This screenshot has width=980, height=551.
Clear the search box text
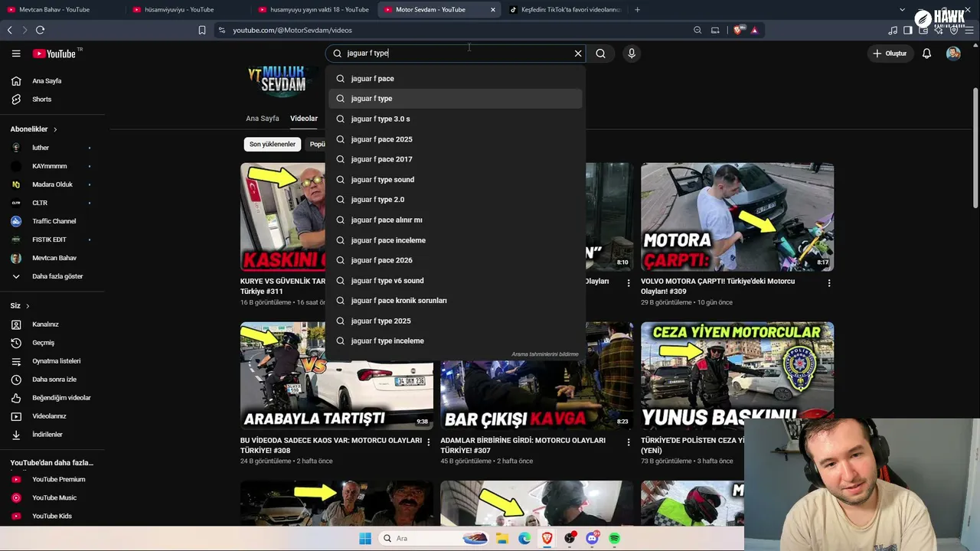[x=578, y=54]
